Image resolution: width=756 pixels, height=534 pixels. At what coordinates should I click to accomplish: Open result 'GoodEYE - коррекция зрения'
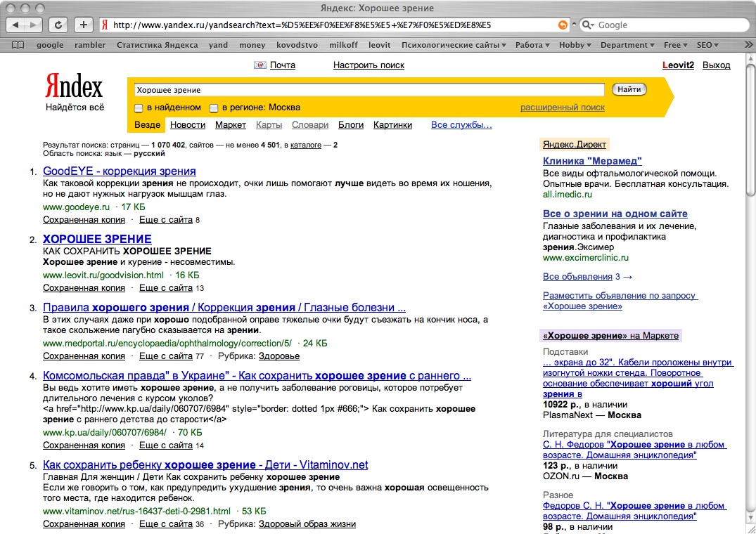(119, 171)
